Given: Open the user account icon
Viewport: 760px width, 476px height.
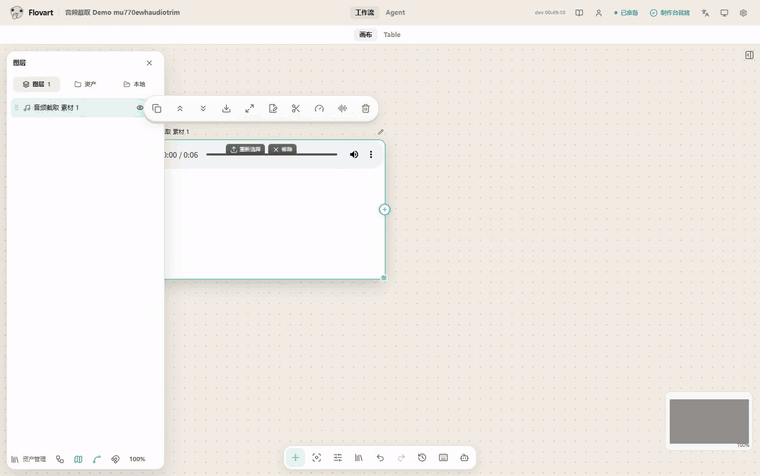Looking at the screenshot, I should [x=599, y=13].
